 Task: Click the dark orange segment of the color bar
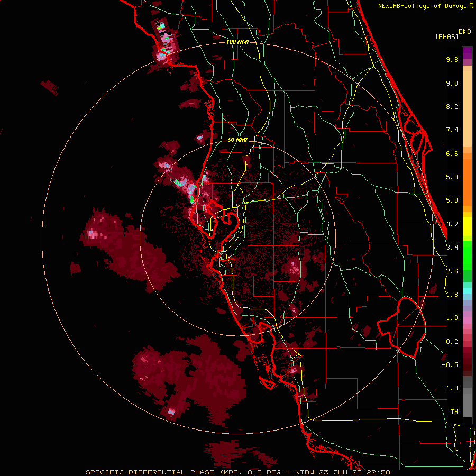click(x=467, y=183)
